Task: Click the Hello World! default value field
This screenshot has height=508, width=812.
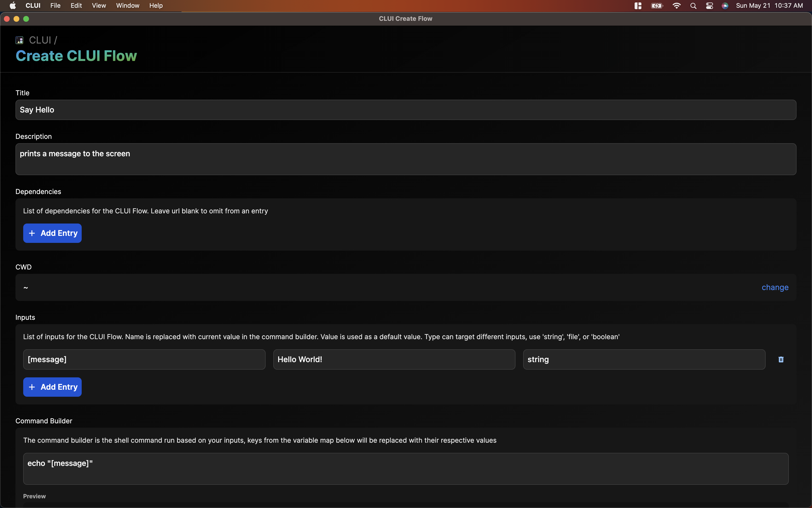Action: pos(394,359)
